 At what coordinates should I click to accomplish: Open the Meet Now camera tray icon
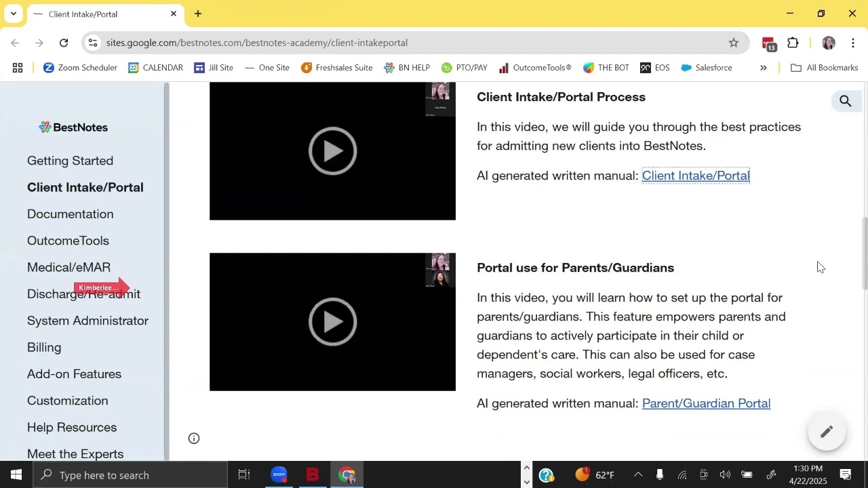tap(704, 475)
